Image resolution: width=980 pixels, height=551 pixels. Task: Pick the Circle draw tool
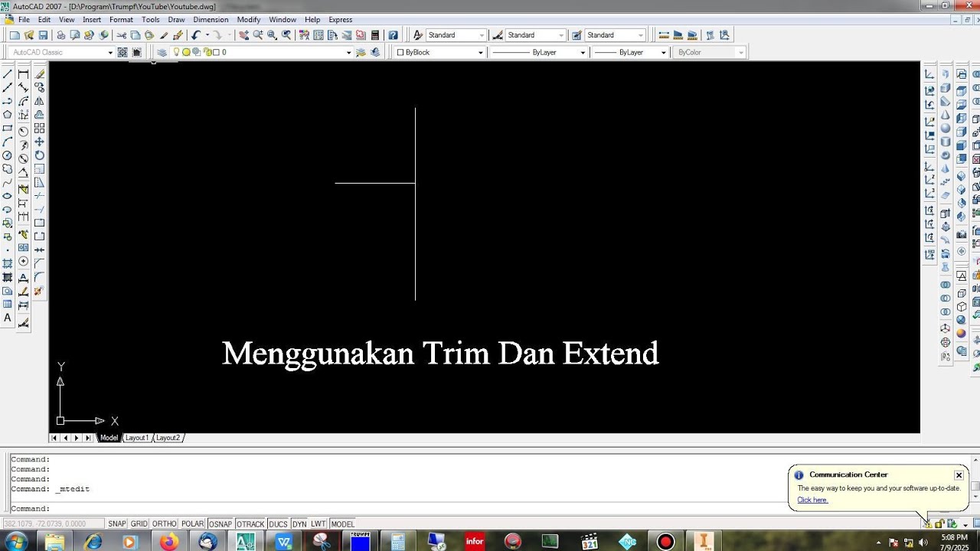pos(8,155)
